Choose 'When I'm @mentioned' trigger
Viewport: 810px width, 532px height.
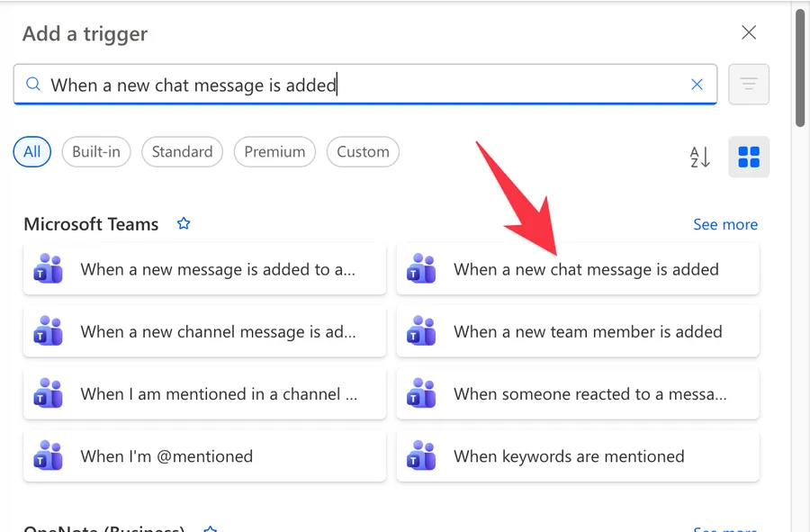point(204,456)
